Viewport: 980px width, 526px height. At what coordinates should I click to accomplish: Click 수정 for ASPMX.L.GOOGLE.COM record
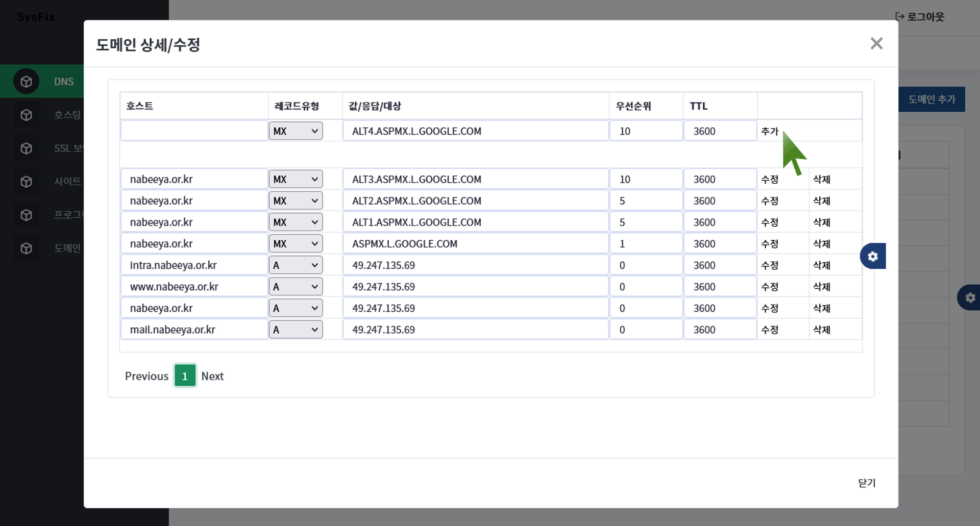(769, 244)
